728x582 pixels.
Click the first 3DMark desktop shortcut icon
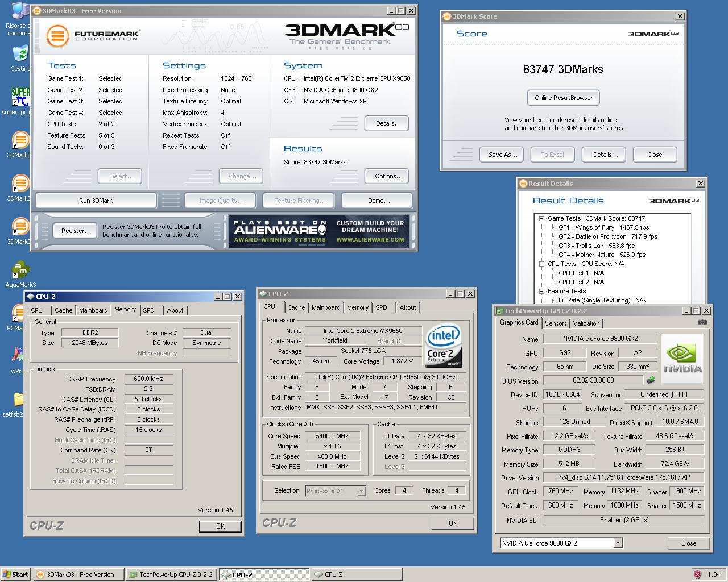(20, 140)
